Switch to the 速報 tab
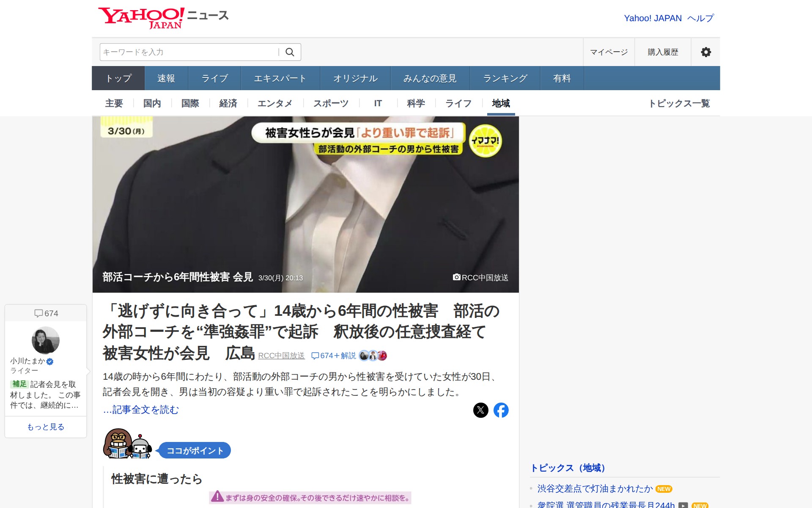Screen dimensions: 812x508 point(166,78)
